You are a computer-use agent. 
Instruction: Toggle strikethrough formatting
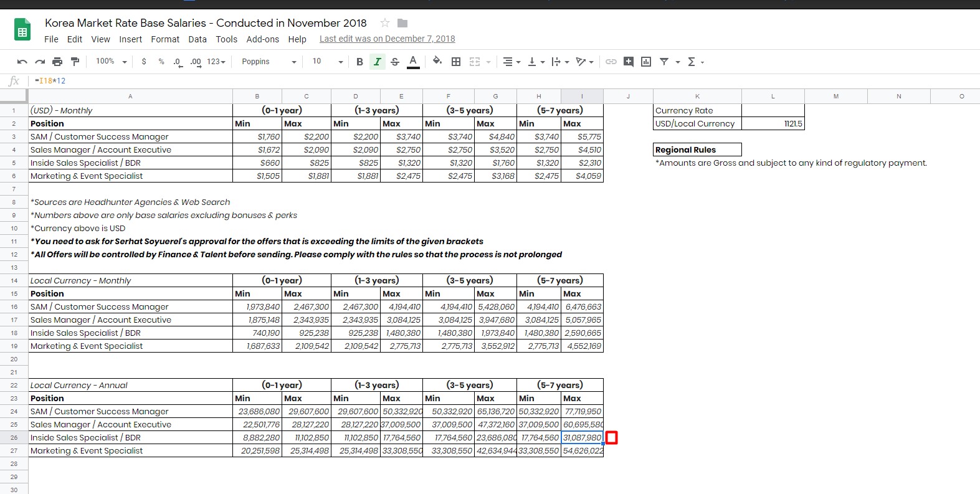[395, 62]
